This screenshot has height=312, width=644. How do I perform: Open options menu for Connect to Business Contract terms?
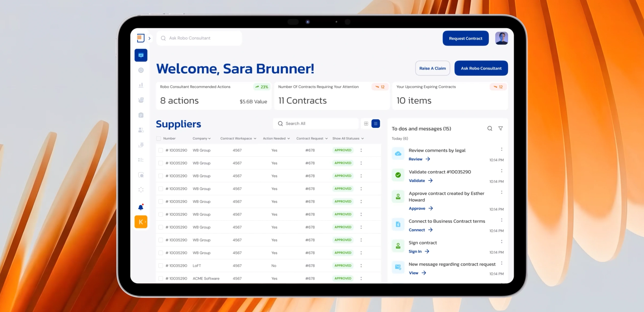pyautogui.click(x=502, y=220)
